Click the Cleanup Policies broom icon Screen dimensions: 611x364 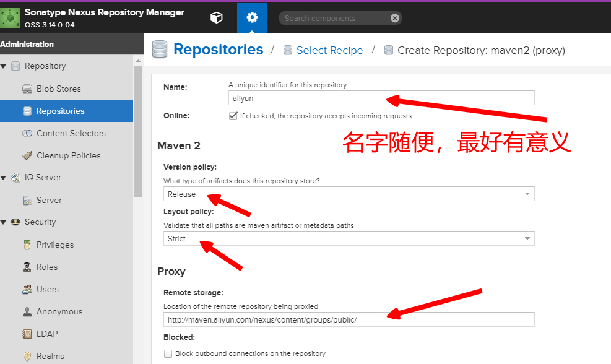(x=27, y=155)
